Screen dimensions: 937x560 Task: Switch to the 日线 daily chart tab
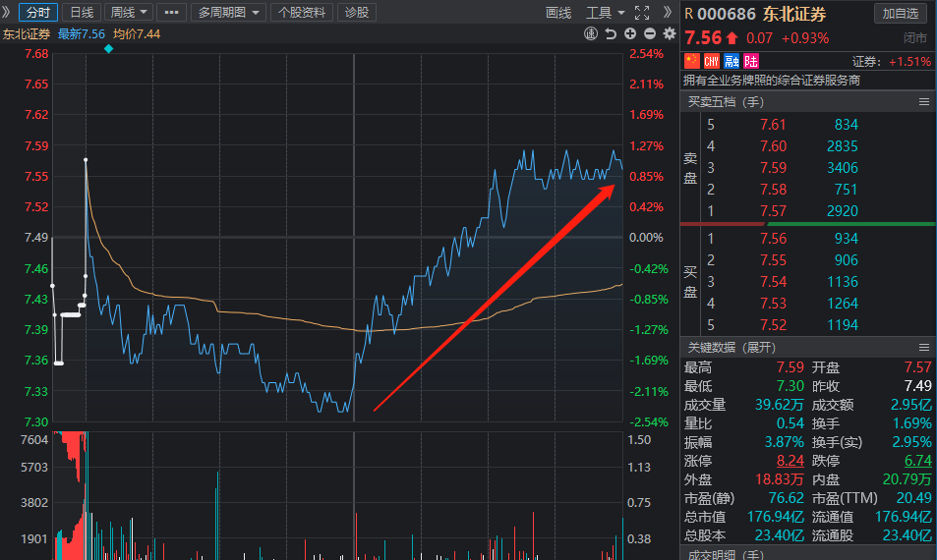point(81,13)
